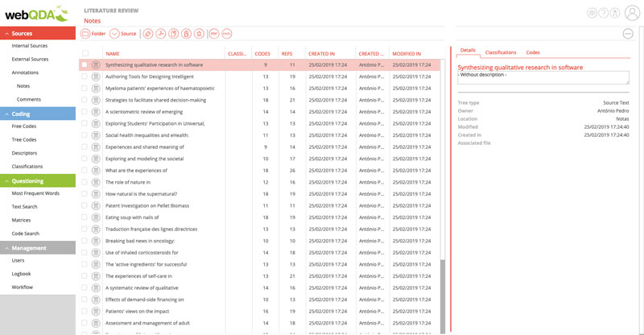Click the help question mark icon

603,13
